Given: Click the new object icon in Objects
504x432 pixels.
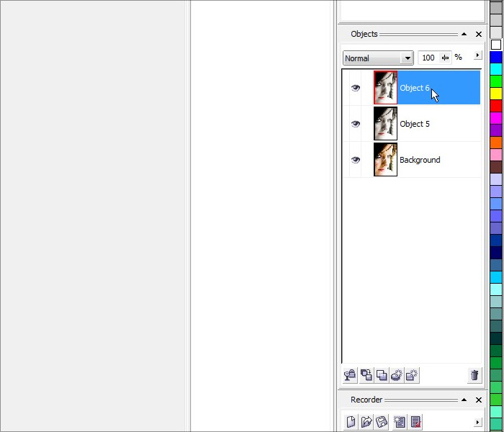Looking at the screenshot, I should pos(412,375).
